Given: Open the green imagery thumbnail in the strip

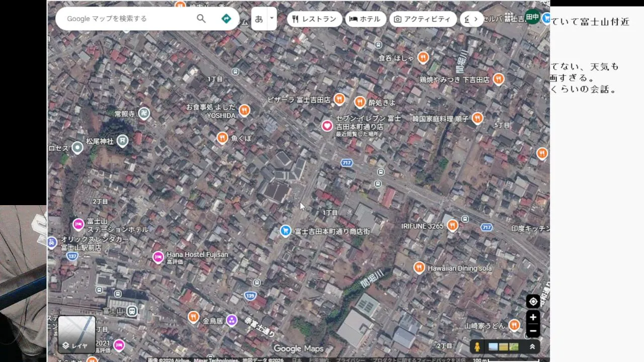Looking at the screenshot, I should tap(514, 347).
